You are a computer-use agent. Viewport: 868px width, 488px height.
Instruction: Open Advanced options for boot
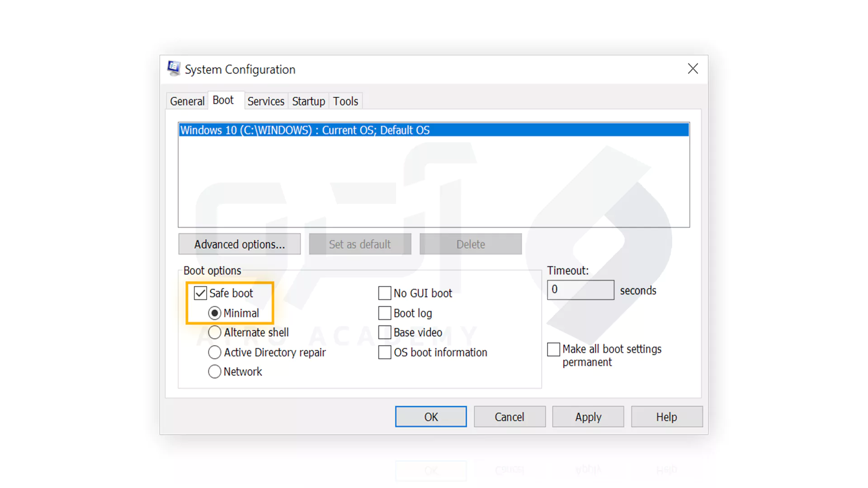click(240, 244)
